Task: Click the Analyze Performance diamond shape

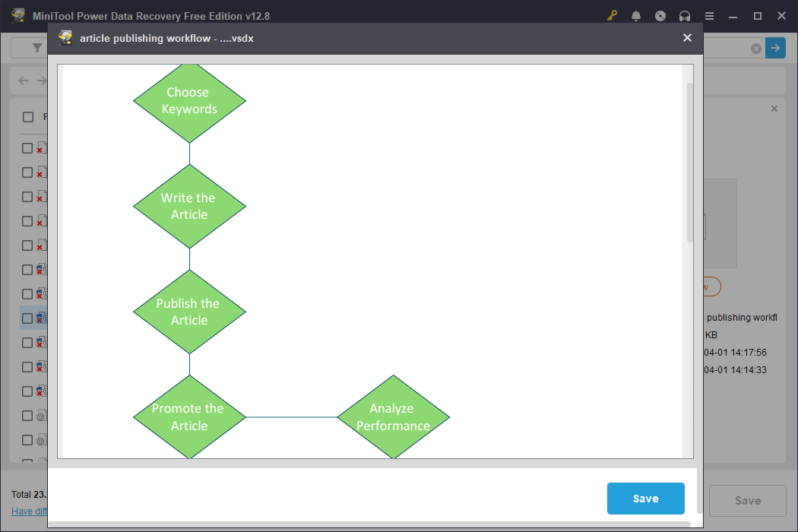Action: click(393, 417)
